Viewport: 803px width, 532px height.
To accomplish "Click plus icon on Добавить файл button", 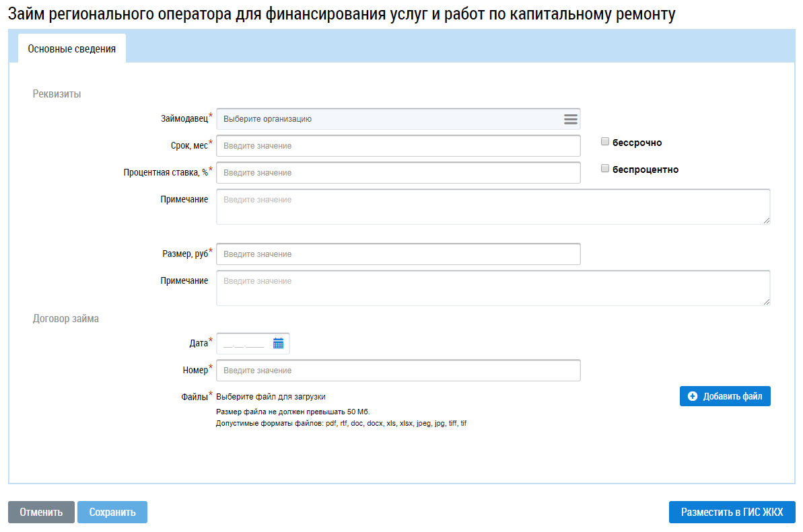I will [x=693, y=397].
